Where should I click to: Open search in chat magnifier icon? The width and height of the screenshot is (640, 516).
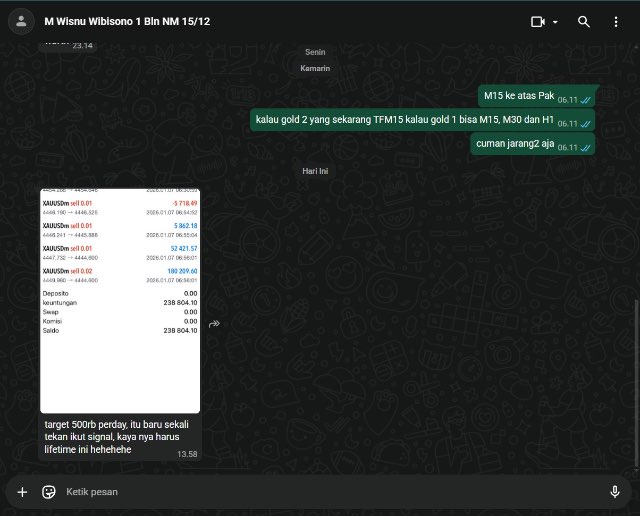point(584,22)
